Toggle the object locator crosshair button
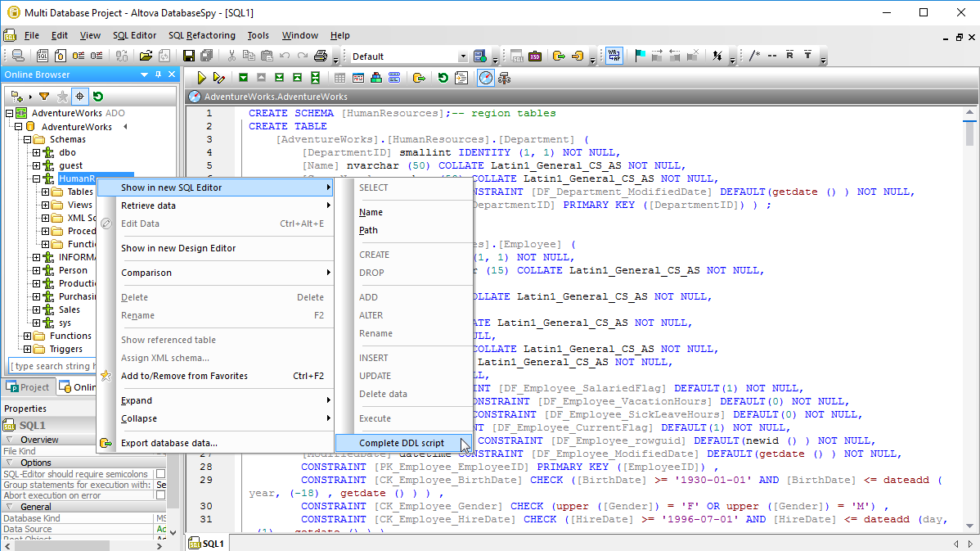The width and height of the screenshot is (980, 551). click(80, 97)
